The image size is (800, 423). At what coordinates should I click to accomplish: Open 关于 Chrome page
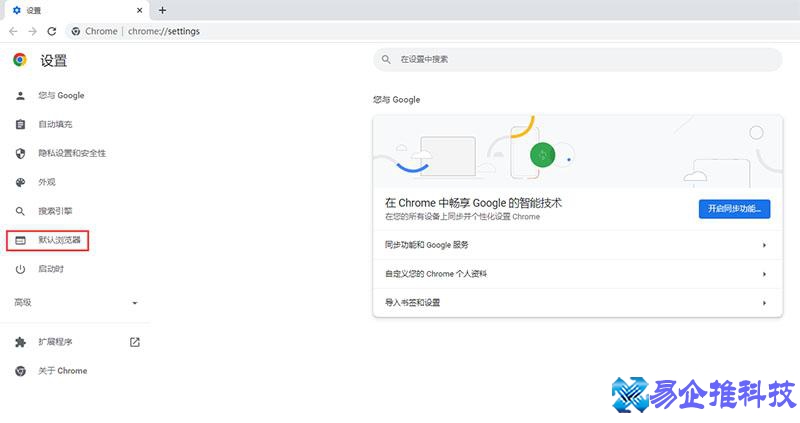pyautogui.click(x=63, y=371)
